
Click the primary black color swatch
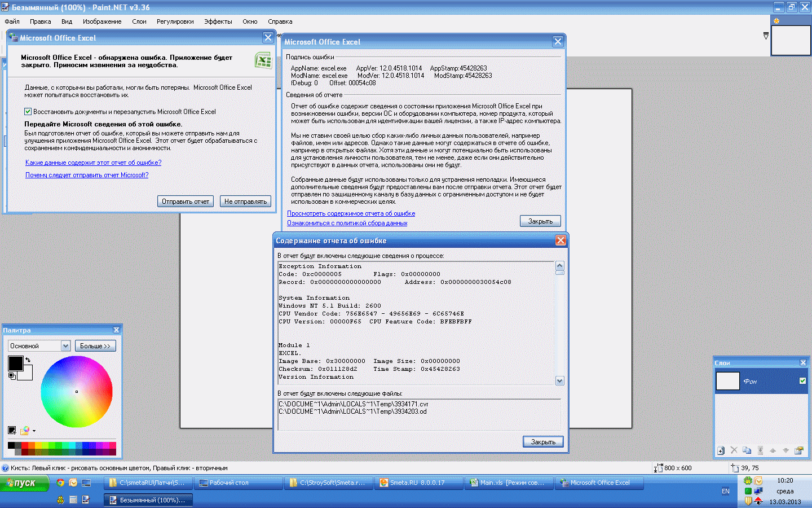(x=15, y=364)
